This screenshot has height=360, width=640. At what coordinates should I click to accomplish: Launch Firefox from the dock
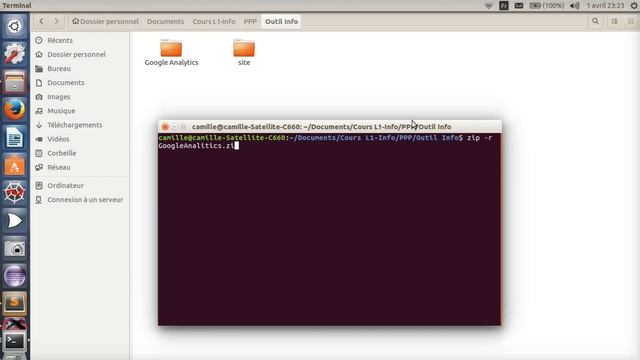(x=14, y=109)
